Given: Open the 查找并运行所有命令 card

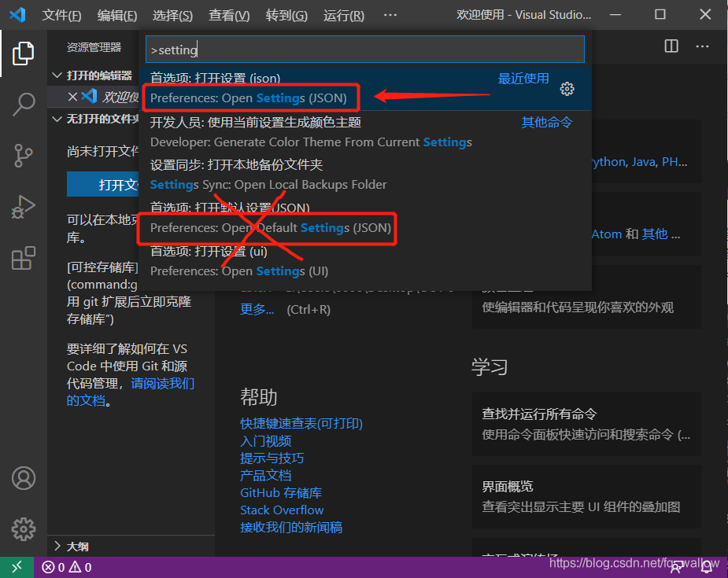Looking at the screenshot, I should click(586, 424).
